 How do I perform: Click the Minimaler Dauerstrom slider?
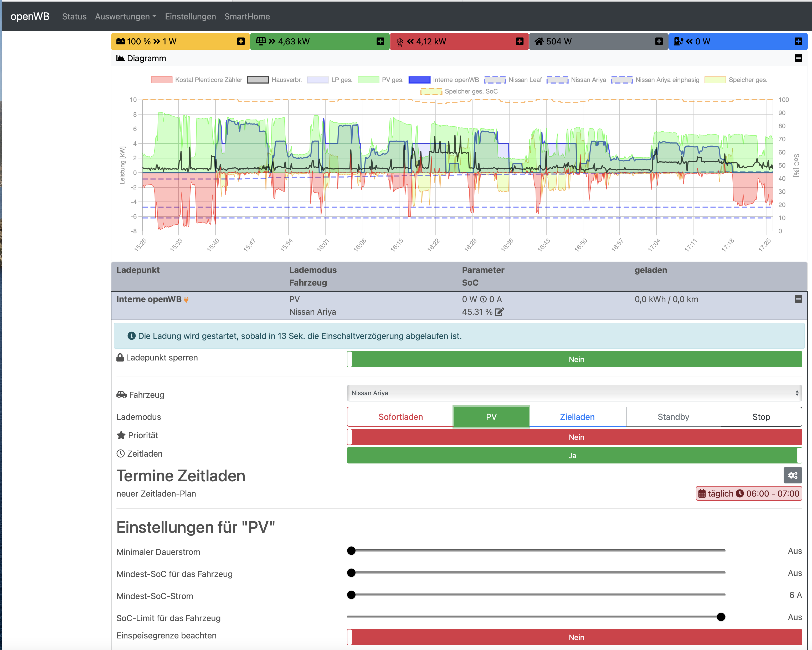(536, 551)
